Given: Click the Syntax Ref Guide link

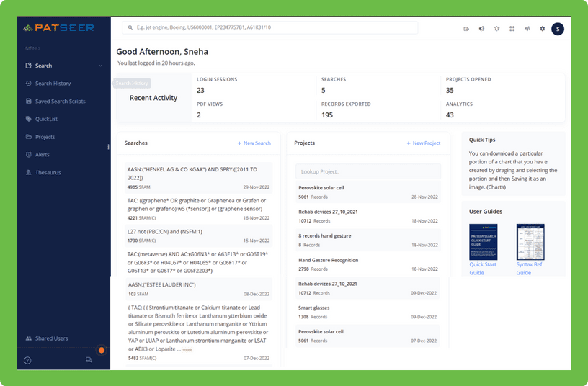Looking at the screenshot, I should (529, 269).
